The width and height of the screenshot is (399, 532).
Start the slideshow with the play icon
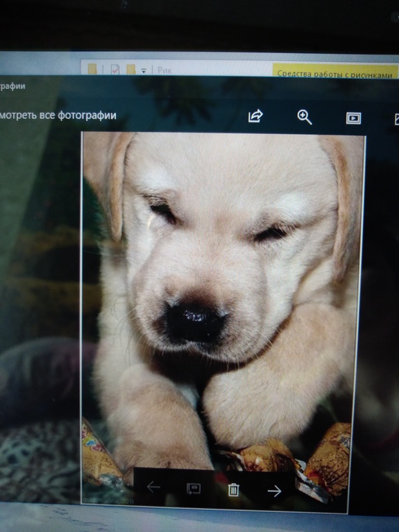click(353, 118)
